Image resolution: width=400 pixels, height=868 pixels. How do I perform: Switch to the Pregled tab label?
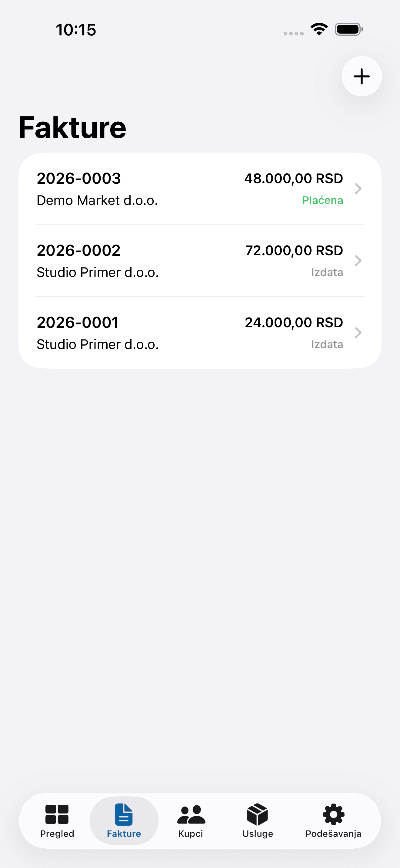[x=57, y=833]
